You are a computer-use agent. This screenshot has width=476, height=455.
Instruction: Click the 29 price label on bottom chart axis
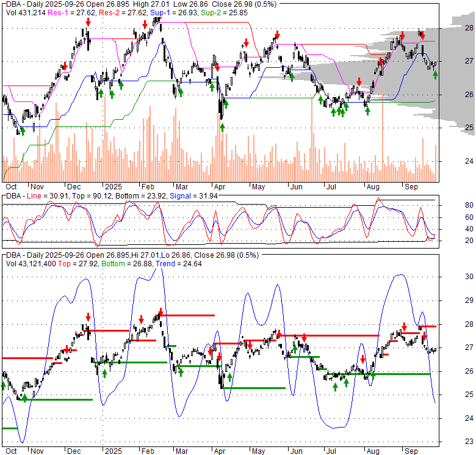pos(469,300)
